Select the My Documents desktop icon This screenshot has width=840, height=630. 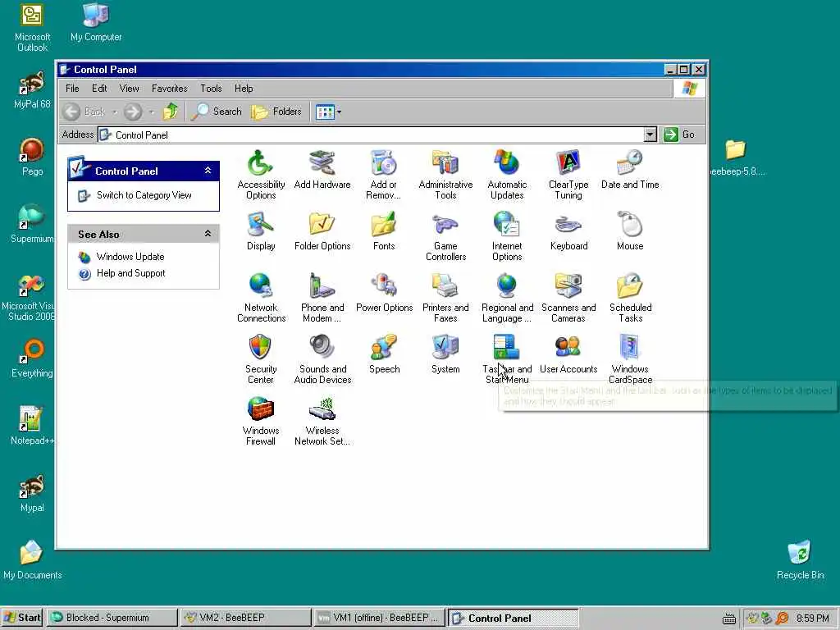click(32, 560)
